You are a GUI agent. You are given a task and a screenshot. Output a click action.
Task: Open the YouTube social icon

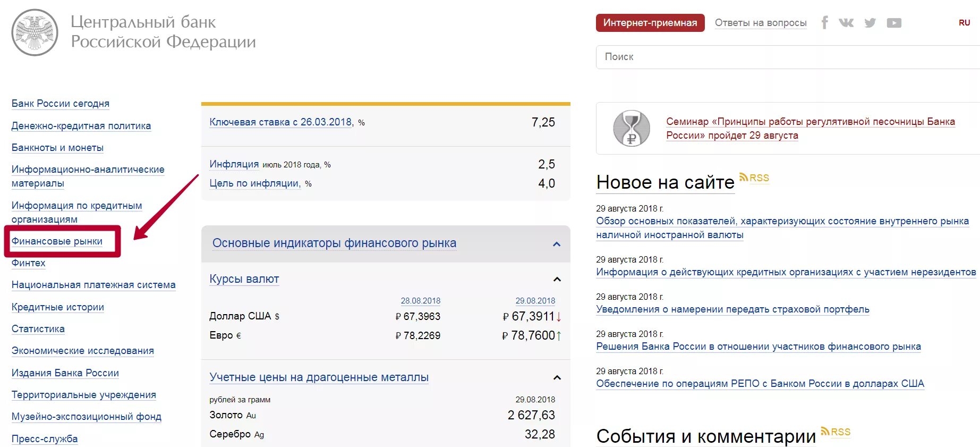894,23
